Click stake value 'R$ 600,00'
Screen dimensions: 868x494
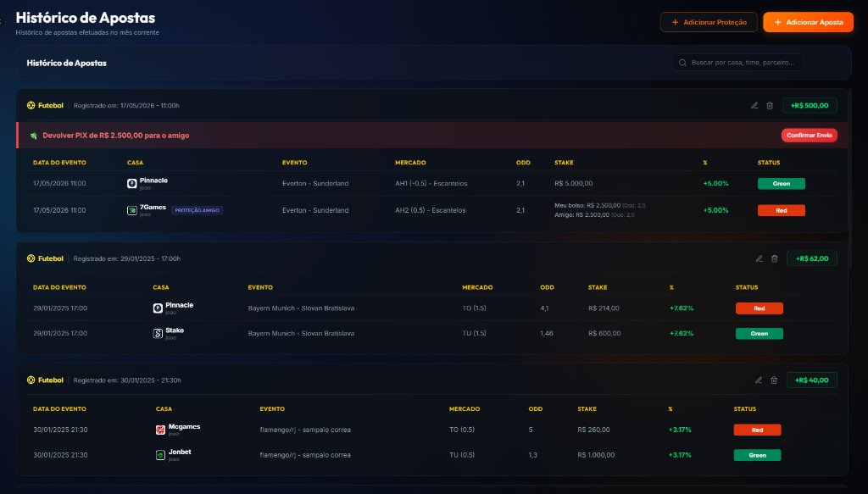tap(604, 334)
